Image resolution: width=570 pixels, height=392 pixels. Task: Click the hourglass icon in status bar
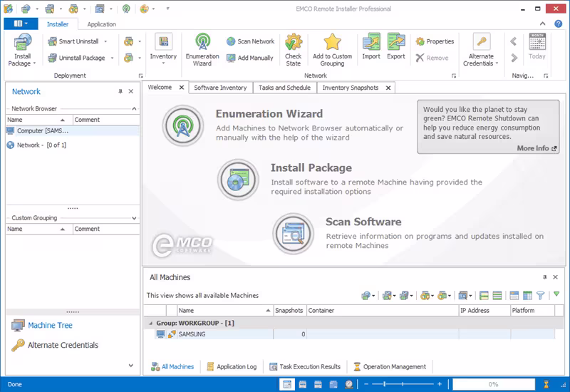pyautogui.click(x=546, y=384)
